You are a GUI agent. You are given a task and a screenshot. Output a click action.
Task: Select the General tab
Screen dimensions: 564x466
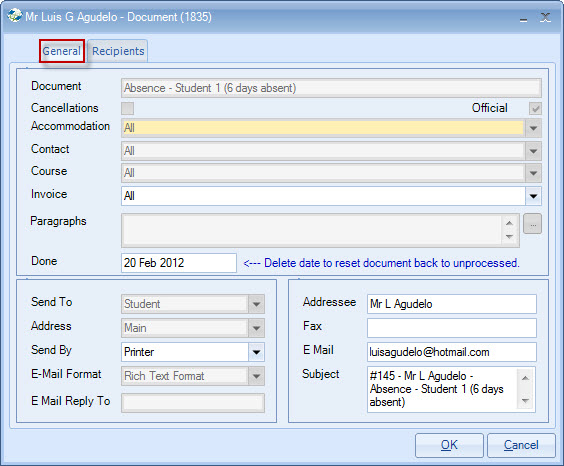coord(62,51)
